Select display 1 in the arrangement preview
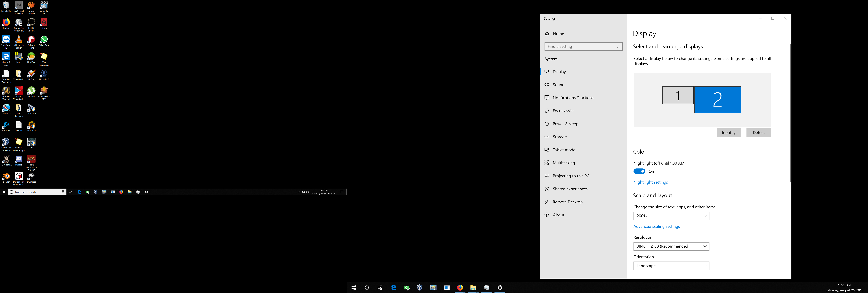Screen dimensions: 868x293 click(677, 95)
